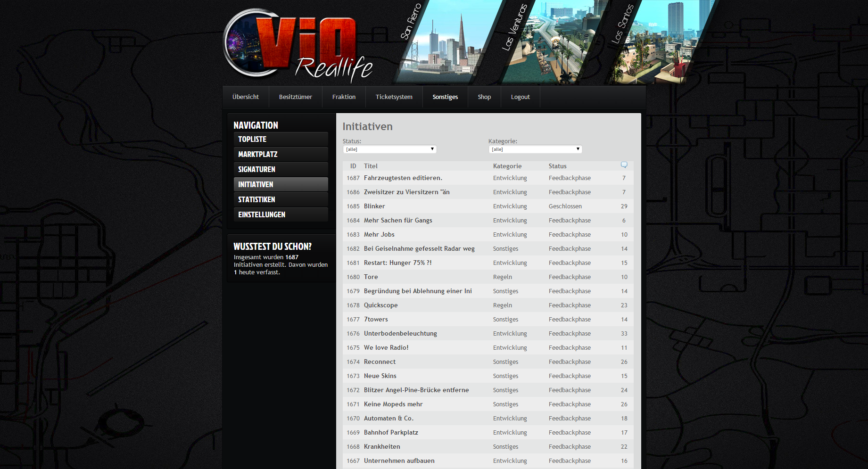Image resolution: width=868 pixels, height=469 pixels.
Task: Open the 'Unterbodenbeleuchtung' initiative
Action: pyautogui.click(x=400, y=334)
